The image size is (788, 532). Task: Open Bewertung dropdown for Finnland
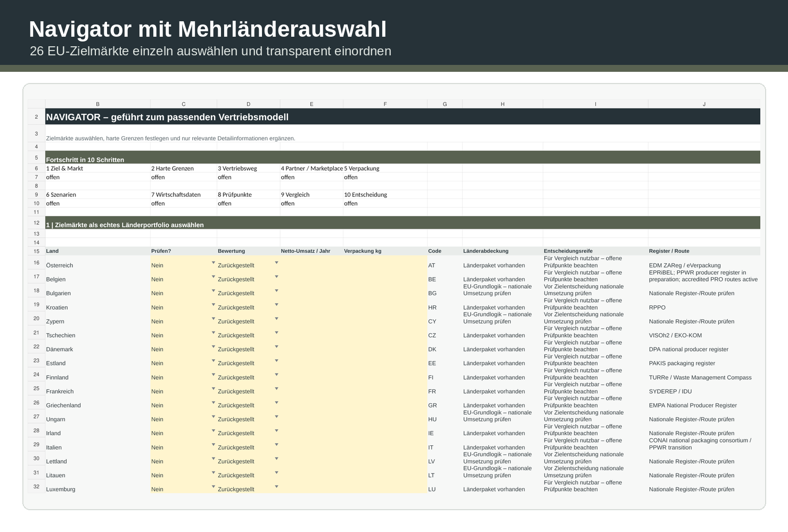(x=276, y=375)
